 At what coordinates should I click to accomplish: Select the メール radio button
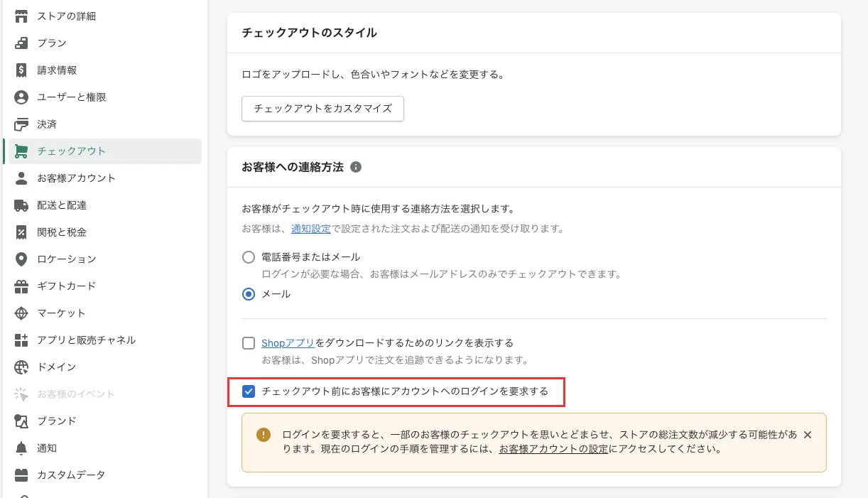coord(249,293)
